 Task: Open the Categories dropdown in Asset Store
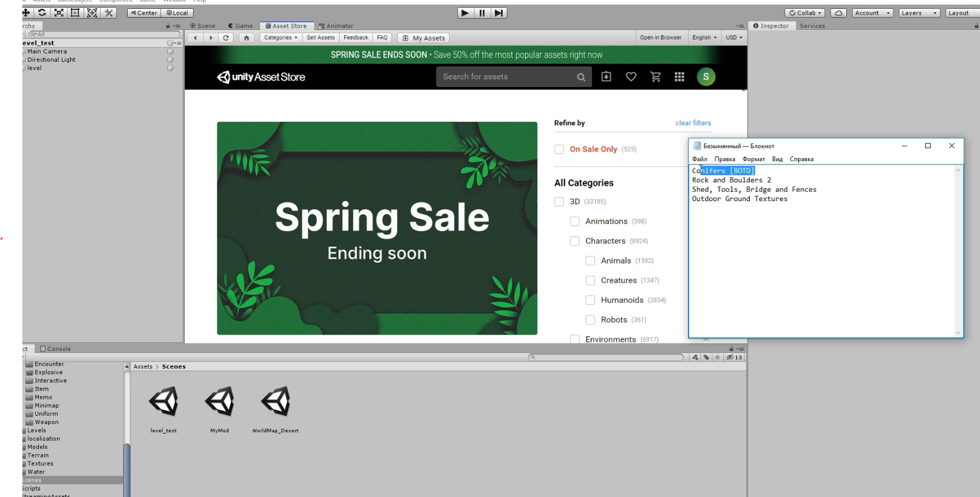pyautogui.click(x=281, y=38)
